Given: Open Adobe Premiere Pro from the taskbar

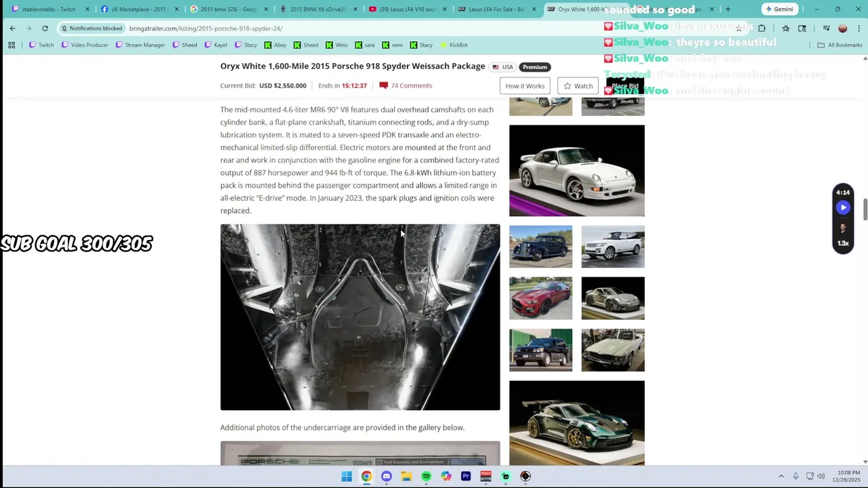Looking at the screenshot, I should click(466, 476).
